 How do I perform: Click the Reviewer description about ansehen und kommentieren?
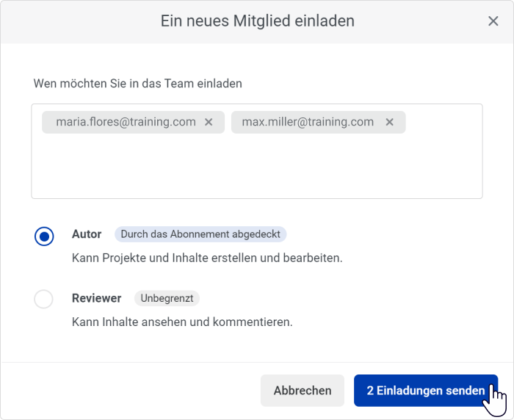182,322
